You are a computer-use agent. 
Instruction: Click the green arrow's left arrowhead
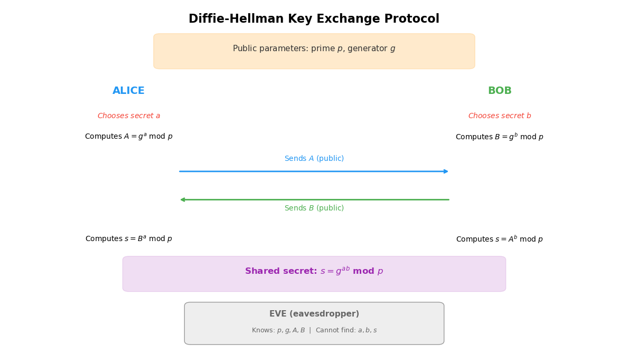tap(182, 200)
